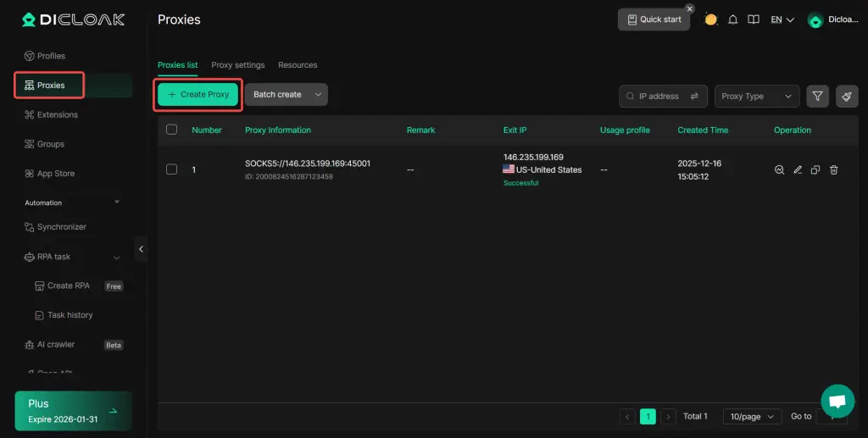Switch to the Proxy settings tab
This screenshot has height=438, width=868.
[237, 65]
